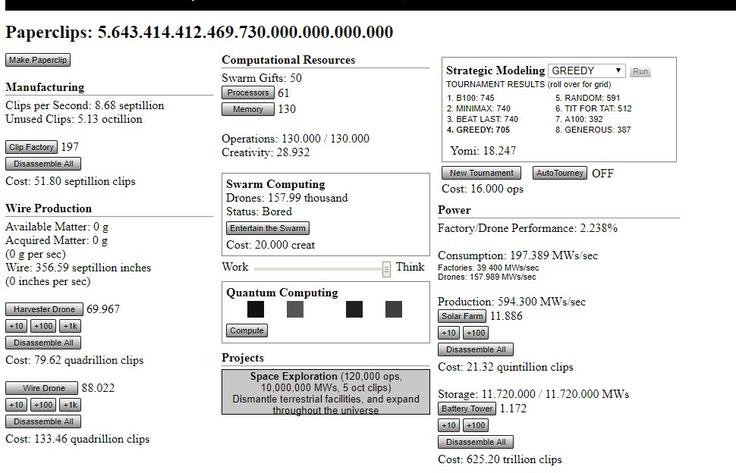736x473 pixels.
Task: Start a New Tournament
Action: click(x=482, y=173)
